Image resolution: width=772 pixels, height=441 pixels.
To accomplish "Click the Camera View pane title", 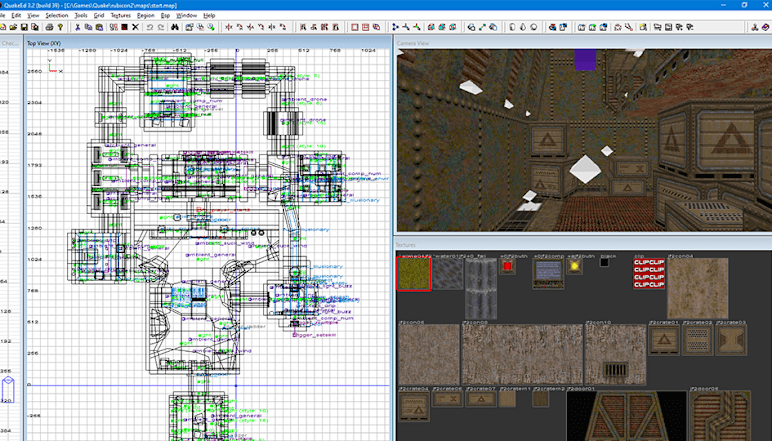I will (x=413, y=43).
